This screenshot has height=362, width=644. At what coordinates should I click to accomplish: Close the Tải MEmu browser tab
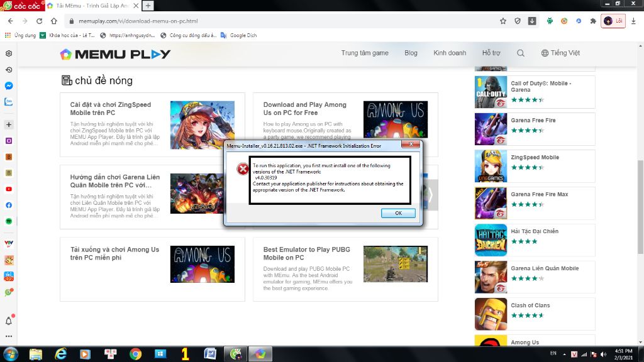click(x=136, y=6)
